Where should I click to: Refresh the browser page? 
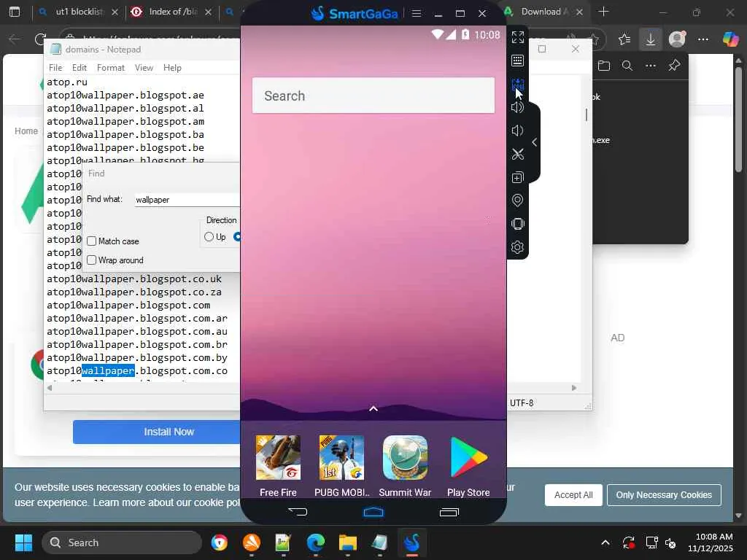tap(41, 39)
